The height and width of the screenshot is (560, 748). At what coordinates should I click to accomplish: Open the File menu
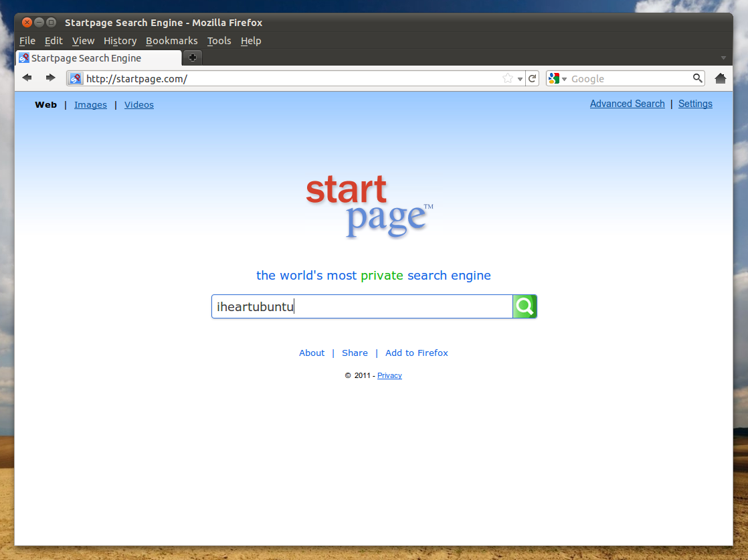(x=27, y=41)
